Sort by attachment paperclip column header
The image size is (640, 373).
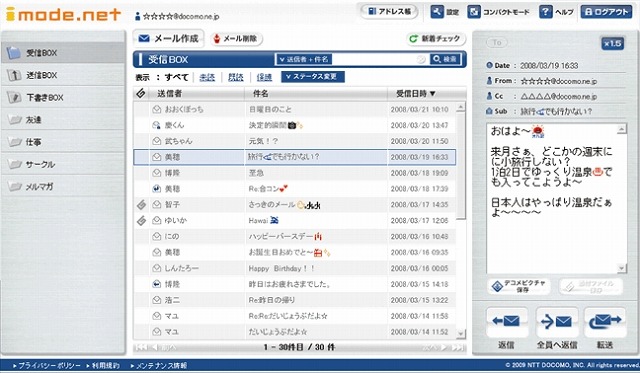pyautogui.click(x=141, y=93)
